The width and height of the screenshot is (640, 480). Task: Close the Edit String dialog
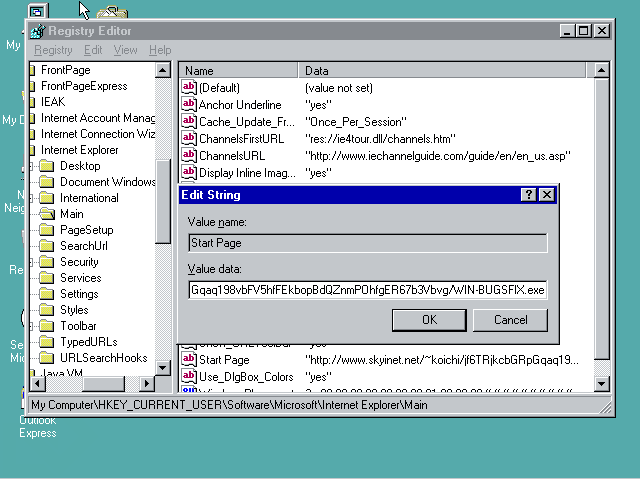tap(547, 195)
